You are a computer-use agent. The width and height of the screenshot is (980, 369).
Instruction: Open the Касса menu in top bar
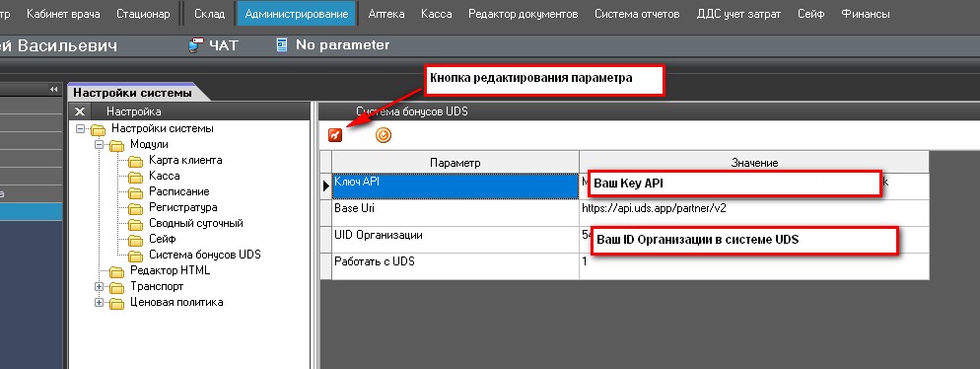click(x=436, y=13)
